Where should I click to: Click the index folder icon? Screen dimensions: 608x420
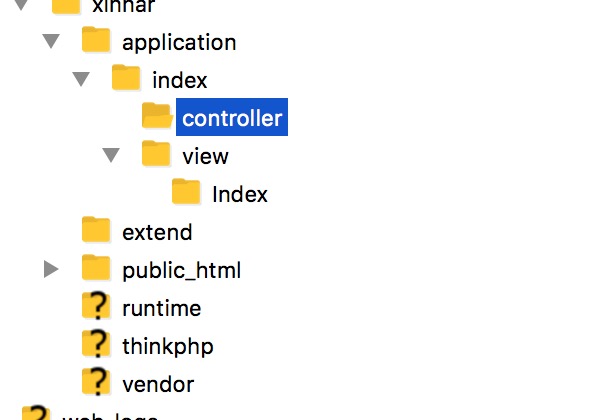[126, 77]
